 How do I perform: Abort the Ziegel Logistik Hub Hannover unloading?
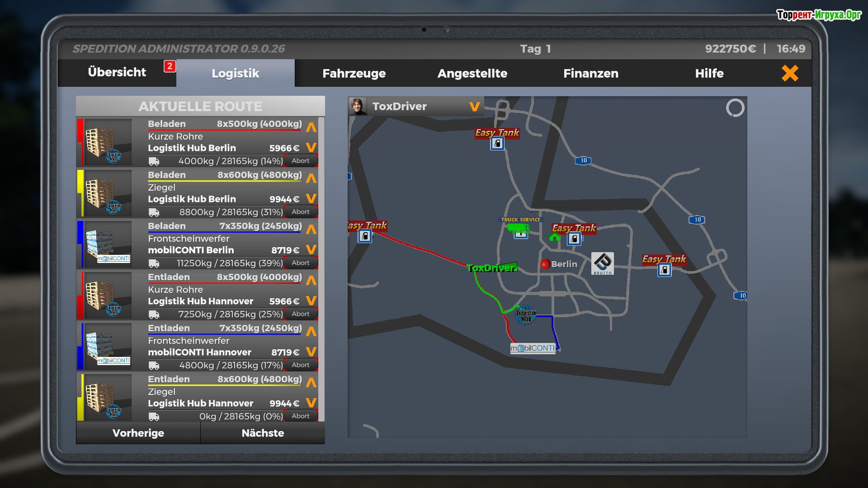[x=300, y=416]
